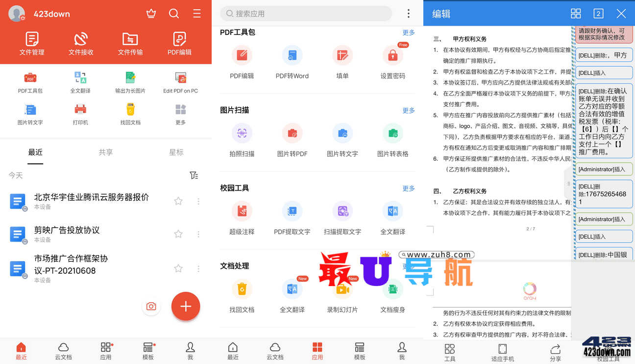
Task: Tap the 搜索应用 search field
Action: point(306,14)
